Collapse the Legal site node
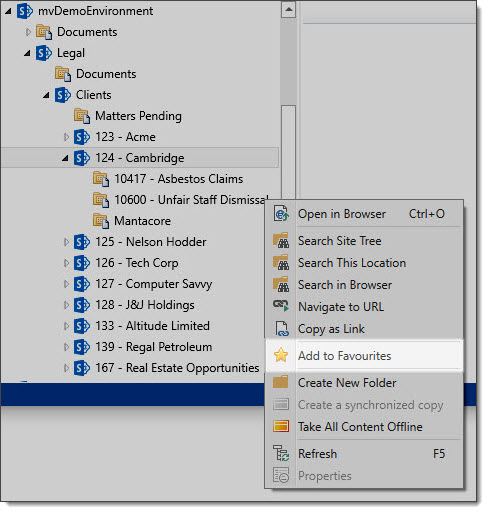This screenshot has width=487, height=512. 27,53
